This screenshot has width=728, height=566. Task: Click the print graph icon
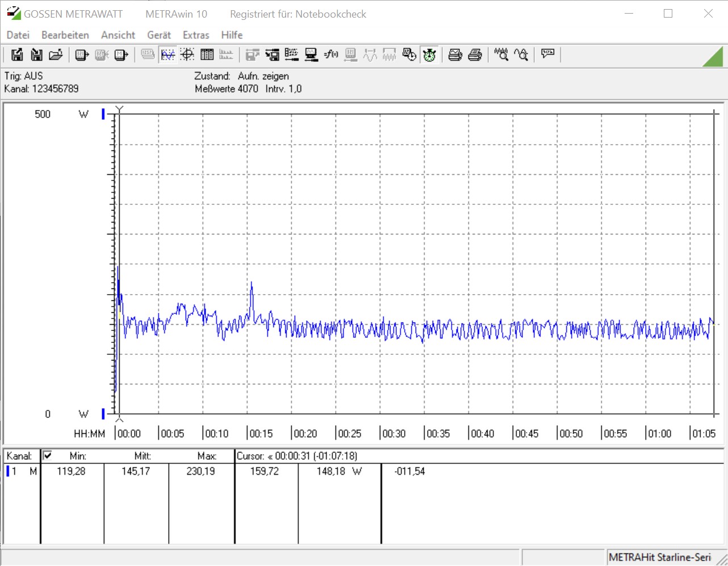coord(455,54)
